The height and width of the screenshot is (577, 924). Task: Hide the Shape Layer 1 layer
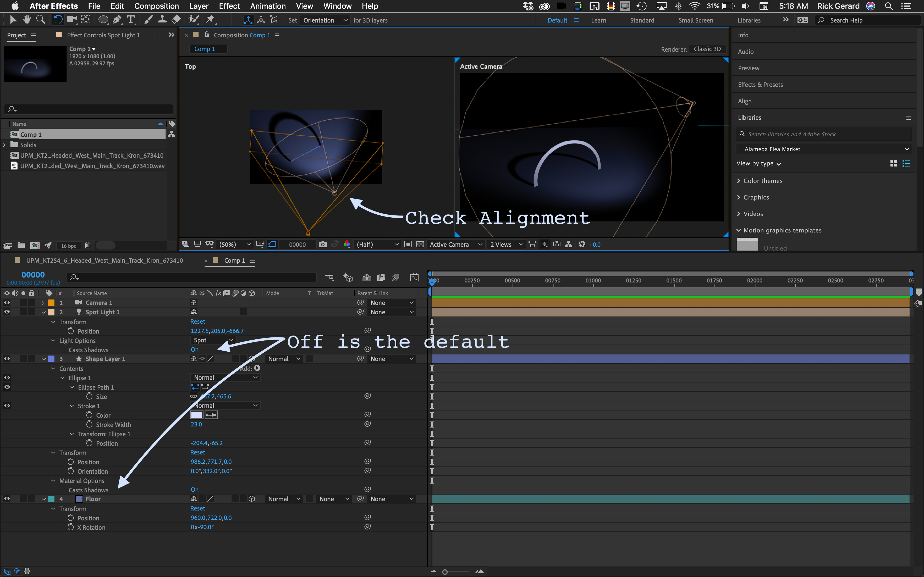[x=7, y=359]
